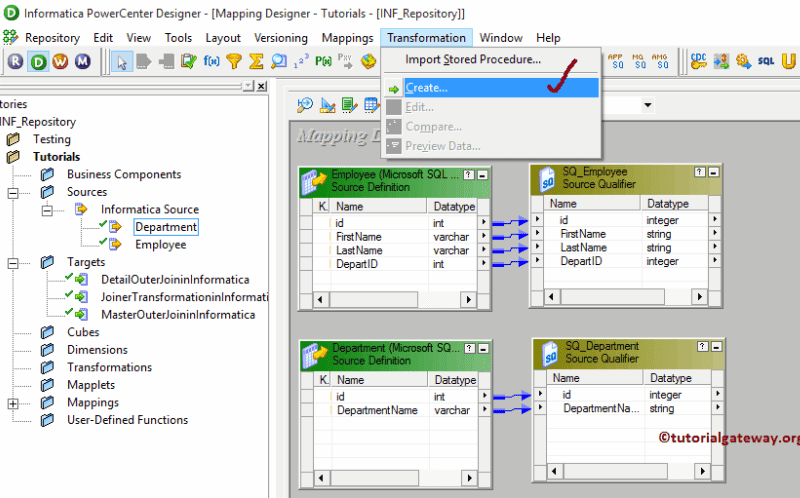Image resolution: width=800 pixels, height=498 pixels.
Task: Open the Testing folder
Action: (52, 139)
